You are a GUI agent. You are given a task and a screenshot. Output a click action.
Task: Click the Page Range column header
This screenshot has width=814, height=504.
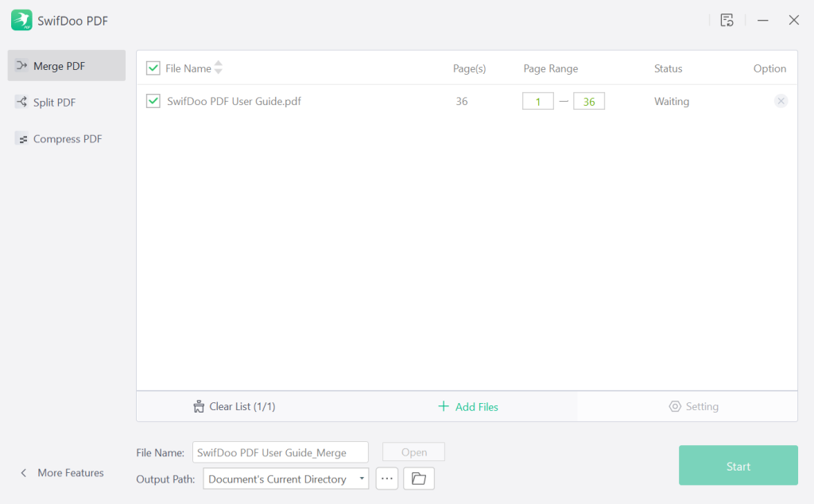point(550,68)
